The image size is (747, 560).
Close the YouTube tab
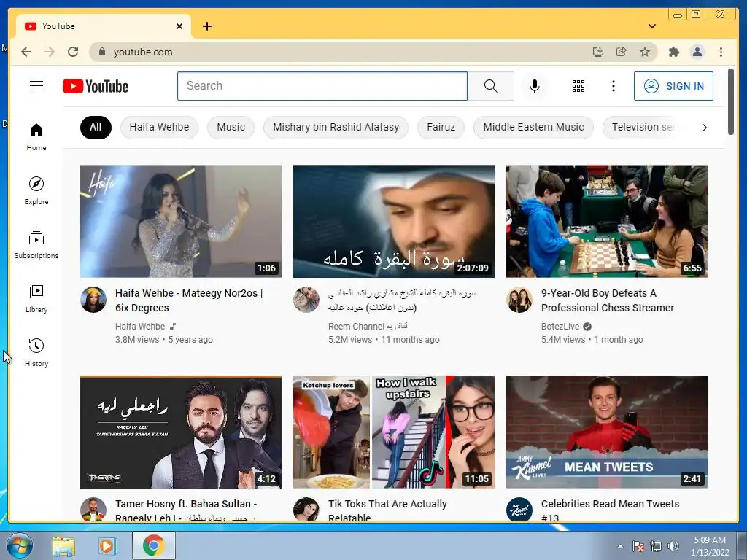coord(179,26)
